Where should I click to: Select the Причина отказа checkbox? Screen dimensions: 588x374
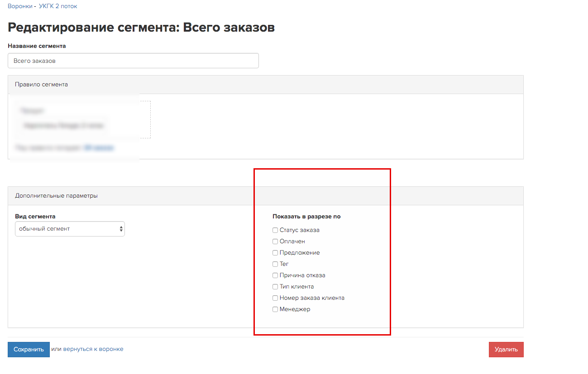[x=275, y=275]
